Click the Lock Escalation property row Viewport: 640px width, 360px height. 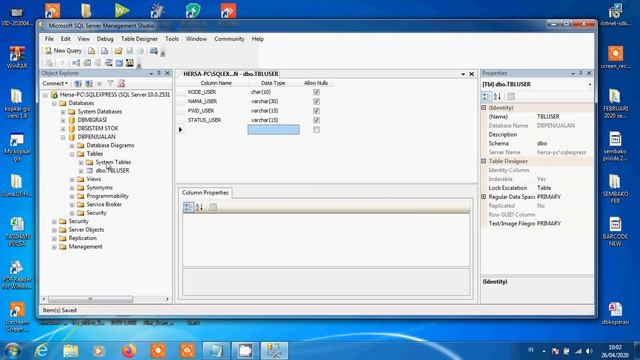coord(537,188)
